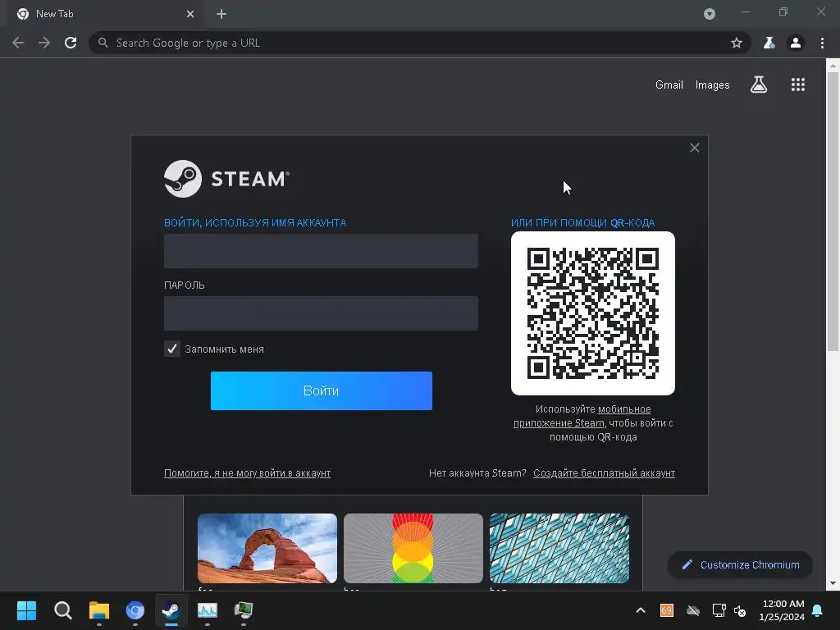Open the notifications bell icon
840x630 pixels.
coord(818,610)
